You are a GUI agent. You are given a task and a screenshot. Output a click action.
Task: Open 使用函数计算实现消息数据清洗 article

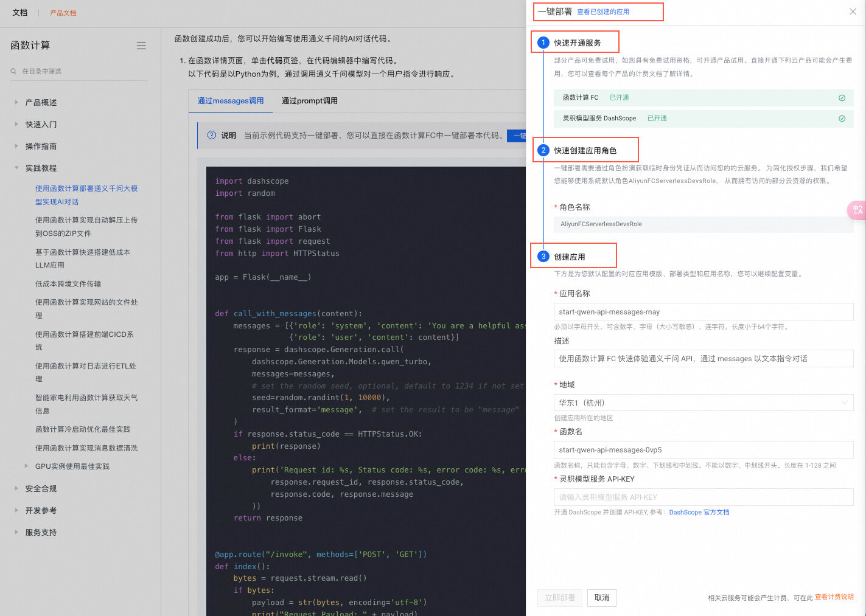[86, 448]
